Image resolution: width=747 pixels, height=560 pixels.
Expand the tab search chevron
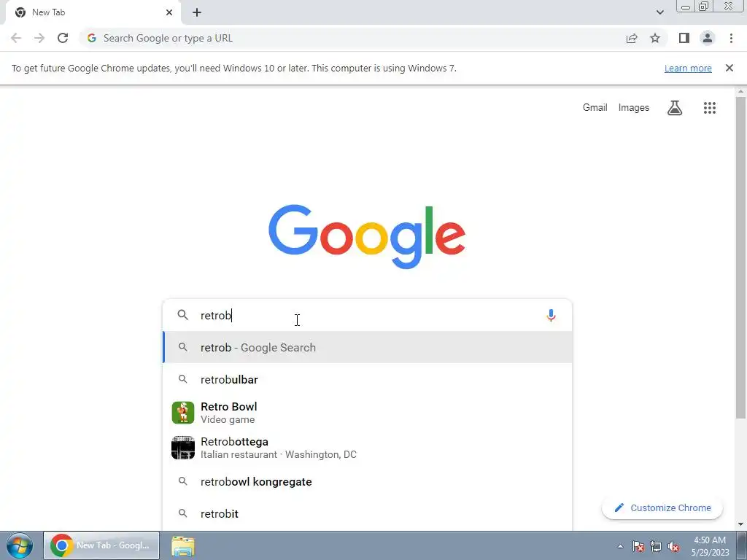coord(659,12)
